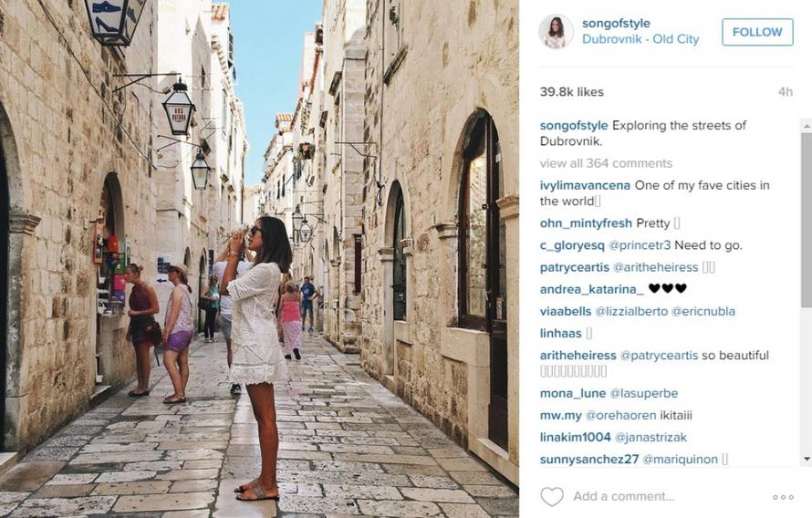Screen dimensions: 812x518
Task: Click the 39.8k likes count
Action: (x=572, y=92)
